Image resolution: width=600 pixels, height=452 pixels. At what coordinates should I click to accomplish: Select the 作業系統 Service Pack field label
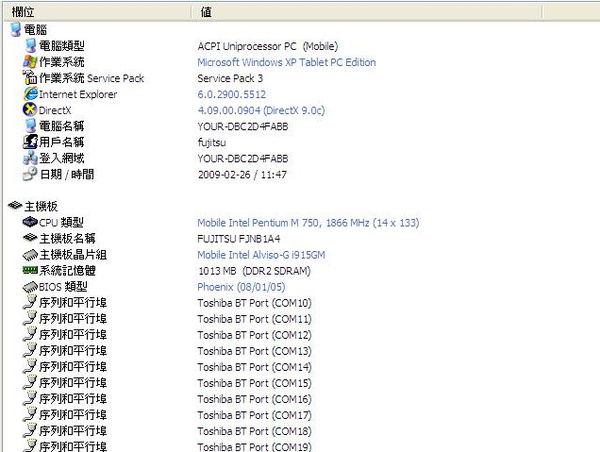[91, 78]
